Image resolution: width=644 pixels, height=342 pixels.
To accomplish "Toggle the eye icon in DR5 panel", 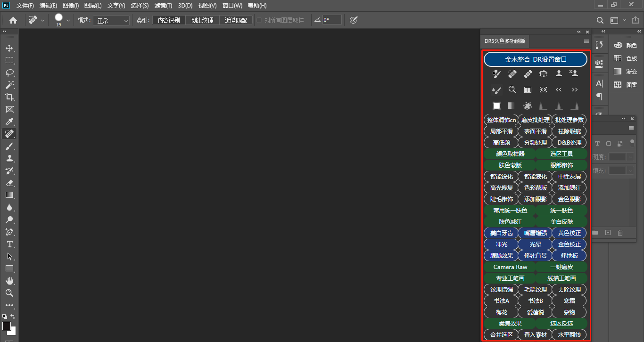I will point(543,90).
